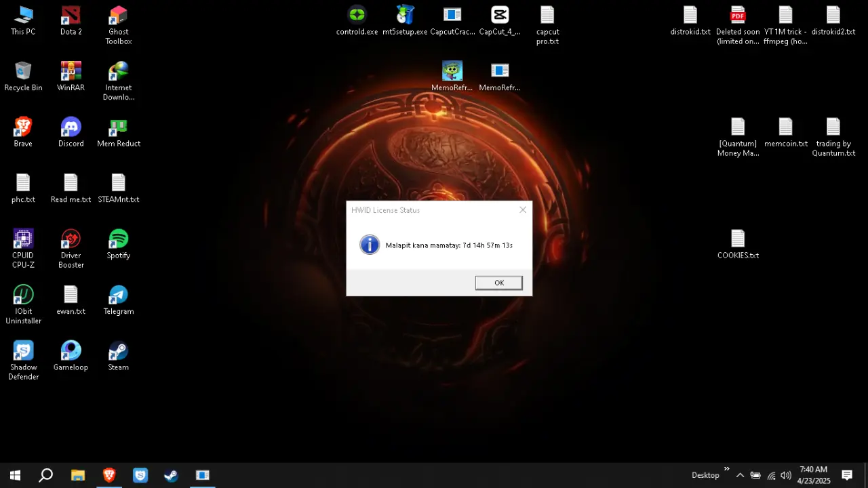This screenshot has height=488, width=868.
Task: Select the phc.txt file
Action: tap(23, 188)
